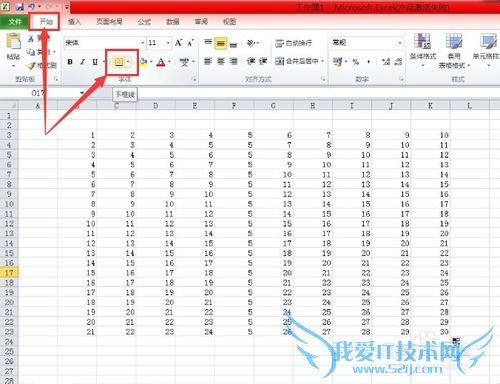Apply the yellow fill color bucket
This screenshot has height=384, width=500.
click(144, 62)
